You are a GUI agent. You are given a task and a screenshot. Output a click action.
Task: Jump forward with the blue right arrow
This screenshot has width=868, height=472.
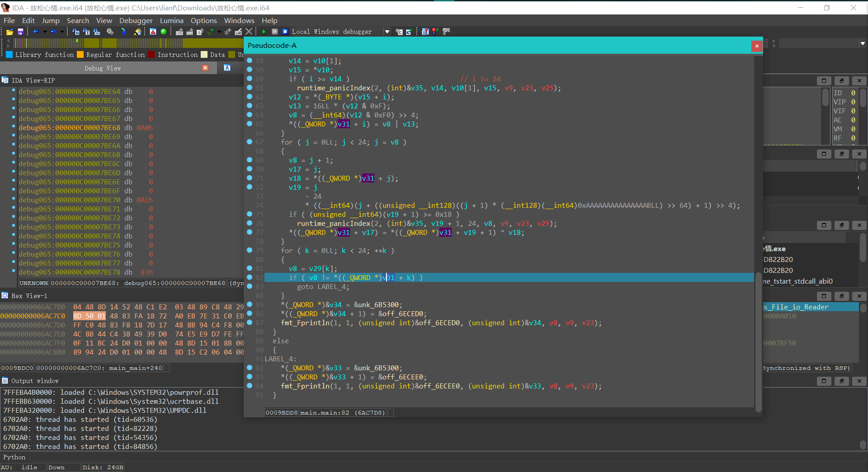(x=53, y=32)
